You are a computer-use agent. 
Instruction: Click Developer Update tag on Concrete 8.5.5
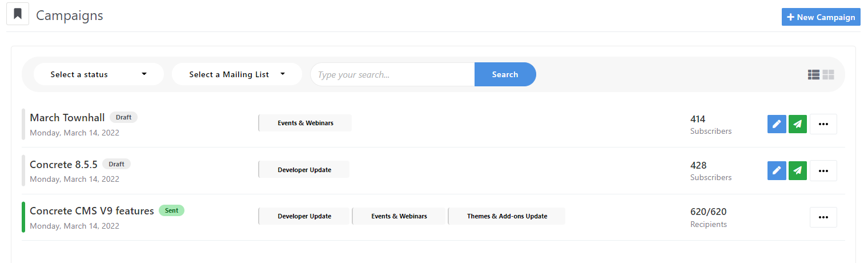(304, 170)
